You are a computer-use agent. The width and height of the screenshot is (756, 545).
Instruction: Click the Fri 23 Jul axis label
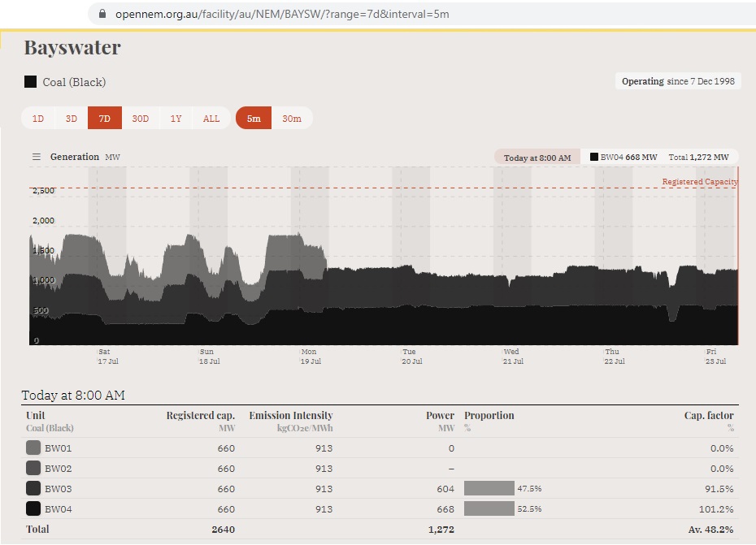click(x=715, y=357)
